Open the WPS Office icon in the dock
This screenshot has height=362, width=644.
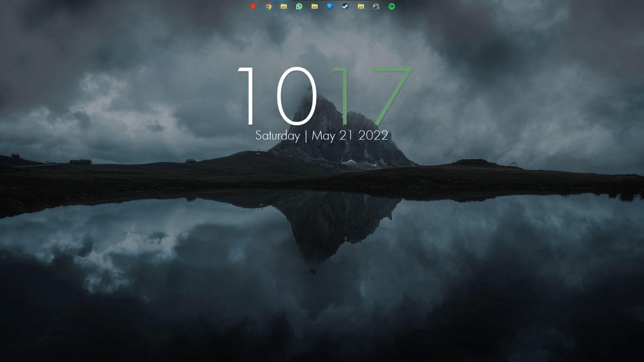point(253,6)
